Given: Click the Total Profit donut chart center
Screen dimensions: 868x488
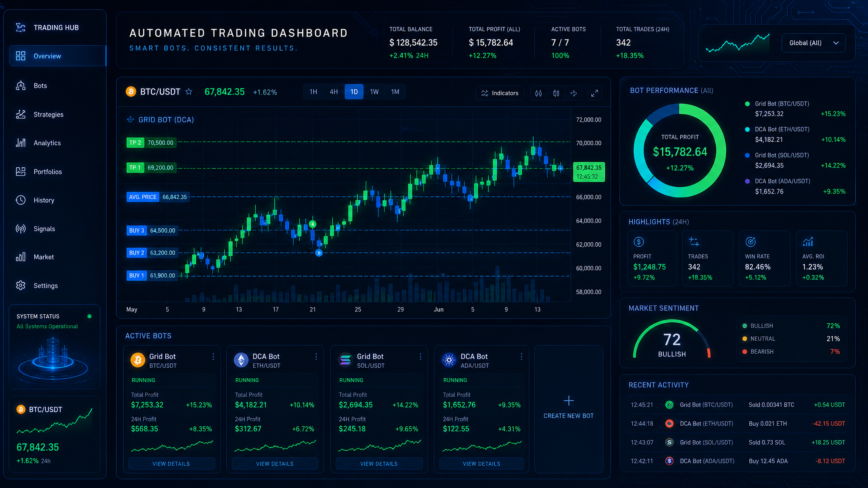Looking at the screenshot, I should pyautogui.click(x=680, y=152).
